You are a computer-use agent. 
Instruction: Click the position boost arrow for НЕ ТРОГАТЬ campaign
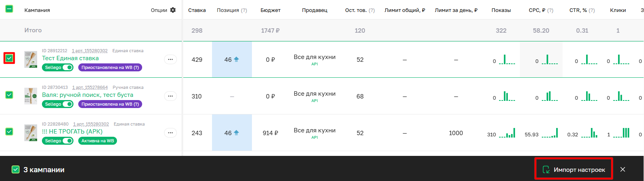pyautogui.click(x=236, y=133)
